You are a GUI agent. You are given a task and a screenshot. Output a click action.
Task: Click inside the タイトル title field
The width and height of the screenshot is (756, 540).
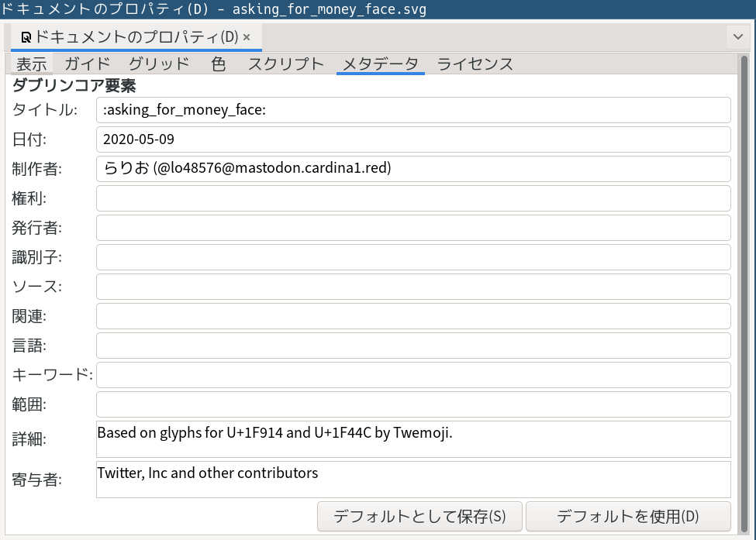tap(413, 110)
